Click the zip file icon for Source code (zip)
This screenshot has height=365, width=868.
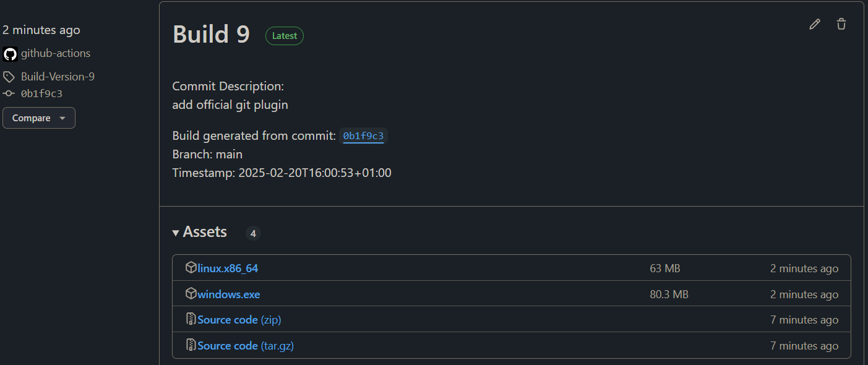[191, 319]
